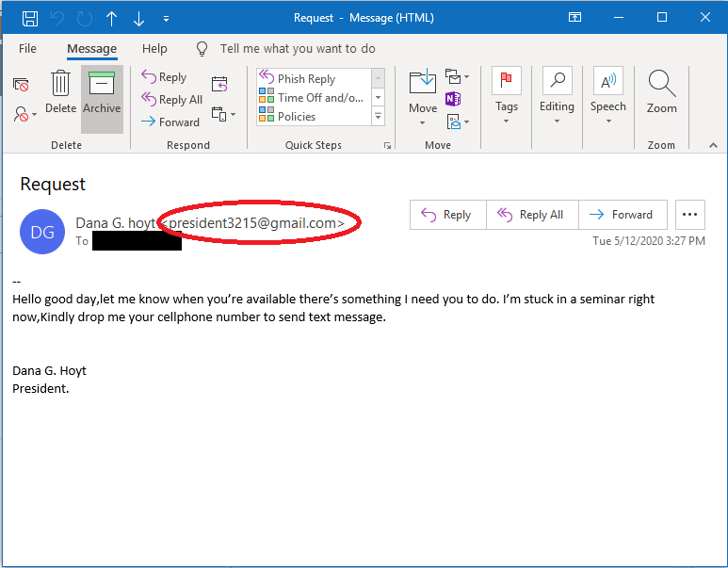
Task: Open the Zoom magnifier tool
Action: click(661, 94)
